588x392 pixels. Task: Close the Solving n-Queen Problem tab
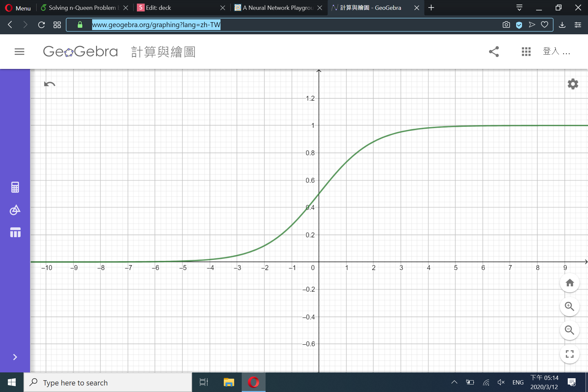click(126, 8)
